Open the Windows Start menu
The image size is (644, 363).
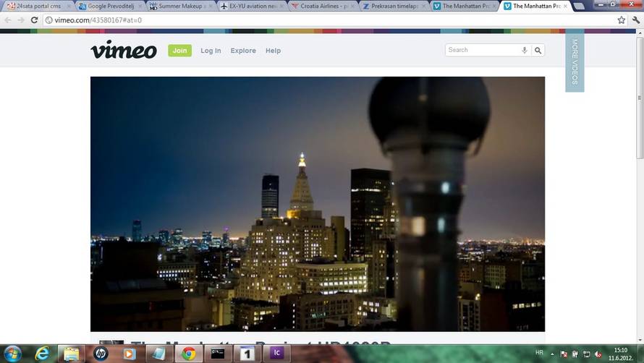(12, 354)
